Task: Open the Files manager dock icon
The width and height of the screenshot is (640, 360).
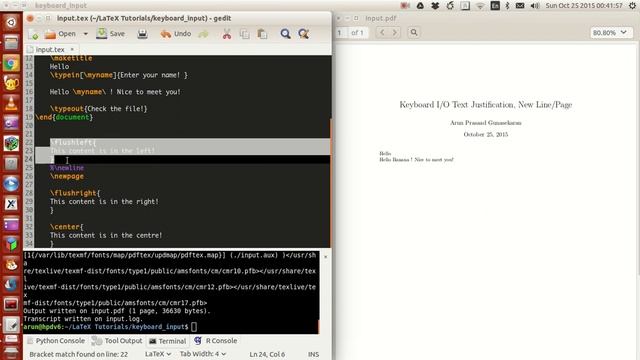Action: pyautogui.click(x=11, y=42)
